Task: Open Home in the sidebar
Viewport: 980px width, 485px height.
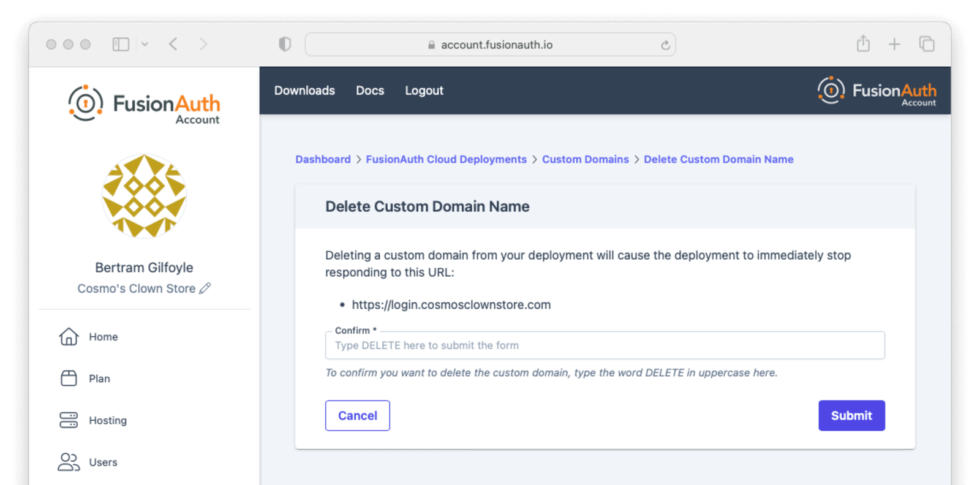Action: 103,337
